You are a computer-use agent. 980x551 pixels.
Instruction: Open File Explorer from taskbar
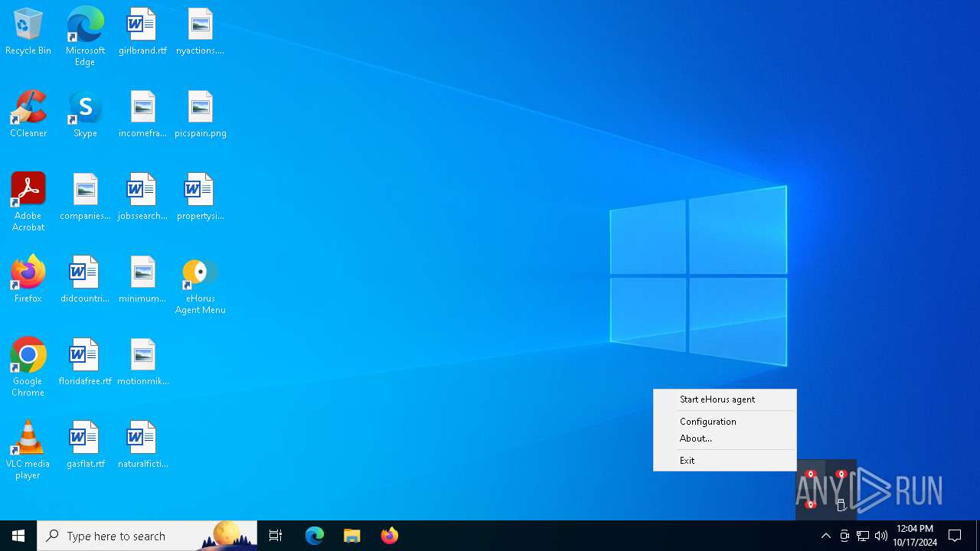352,536
